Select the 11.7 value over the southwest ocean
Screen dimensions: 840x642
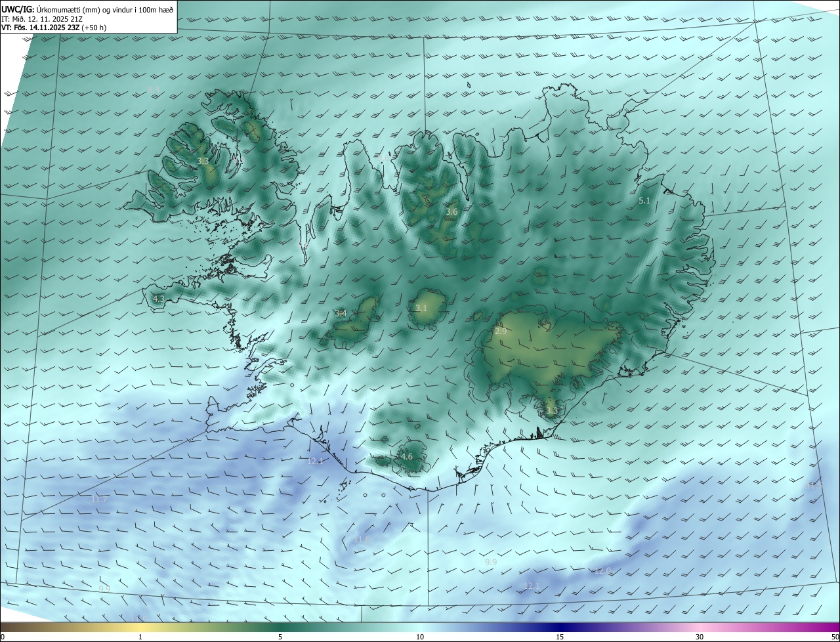99,500
